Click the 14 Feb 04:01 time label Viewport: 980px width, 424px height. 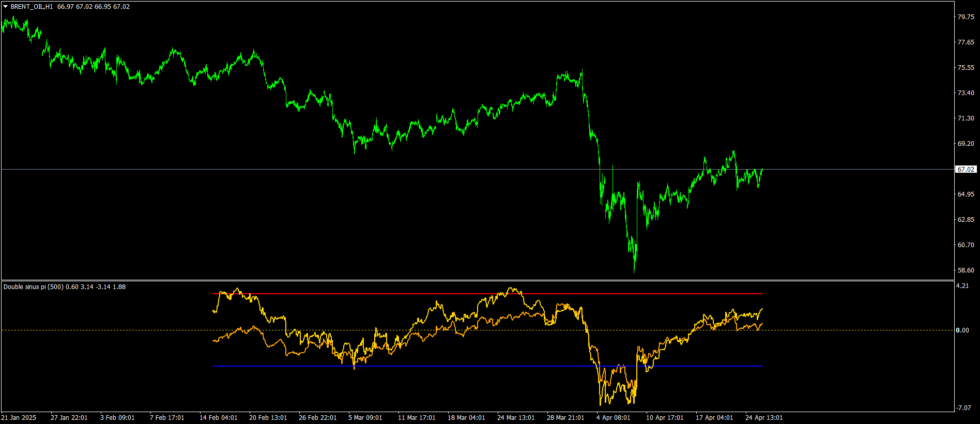(218, 418)
